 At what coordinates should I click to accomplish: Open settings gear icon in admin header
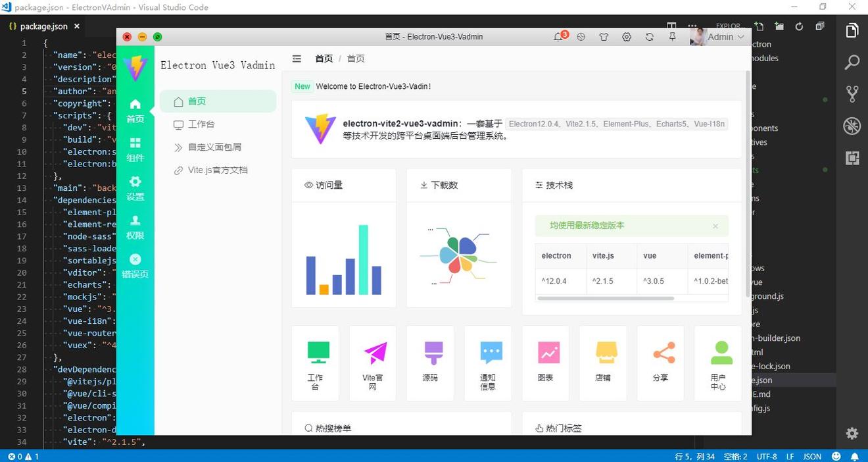click(627, 37)
